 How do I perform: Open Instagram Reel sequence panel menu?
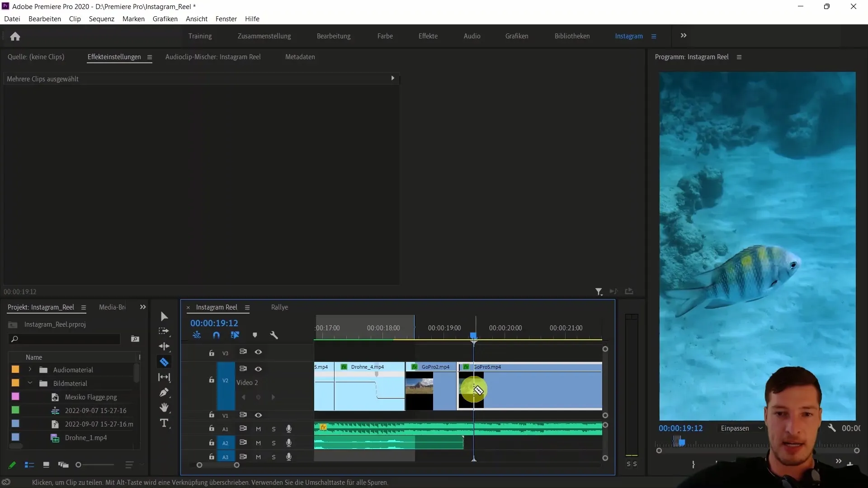(x=247, y=307)
